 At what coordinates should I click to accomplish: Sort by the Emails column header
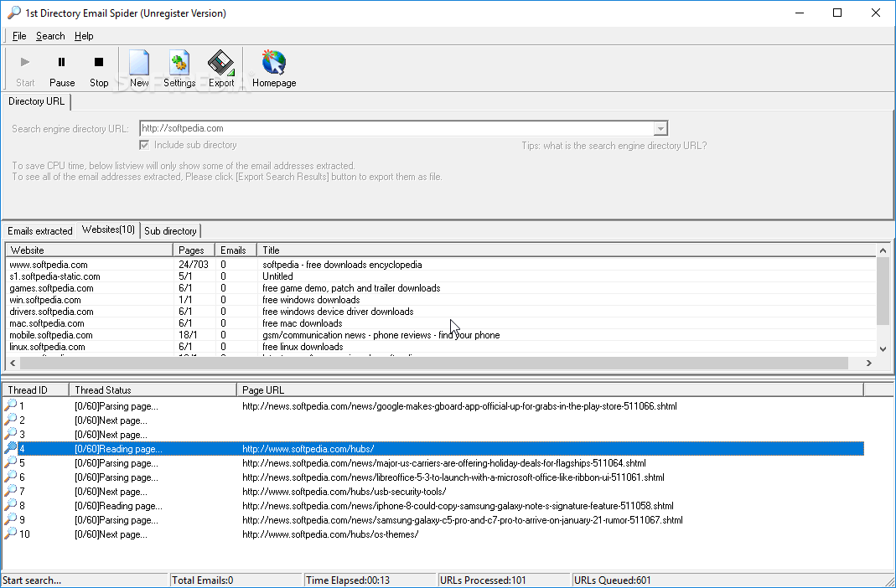pos(236,250)
